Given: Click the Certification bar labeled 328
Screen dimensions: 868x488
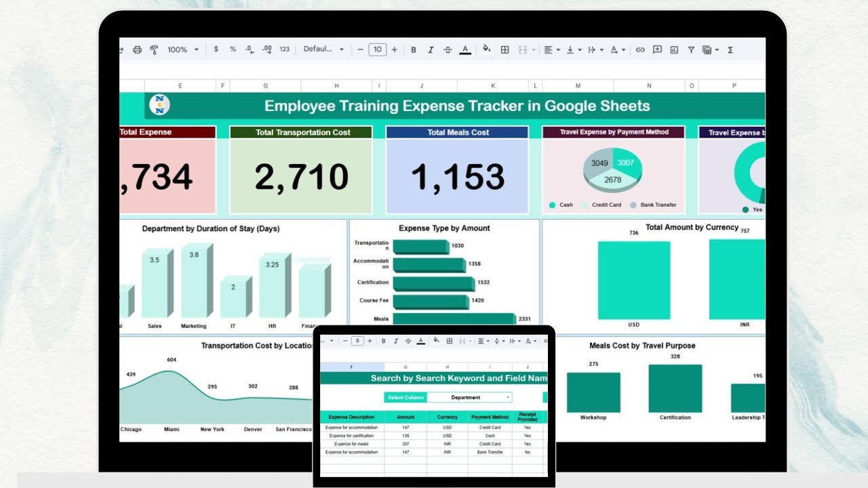Looking at the screenshot, I should point(675,388).
